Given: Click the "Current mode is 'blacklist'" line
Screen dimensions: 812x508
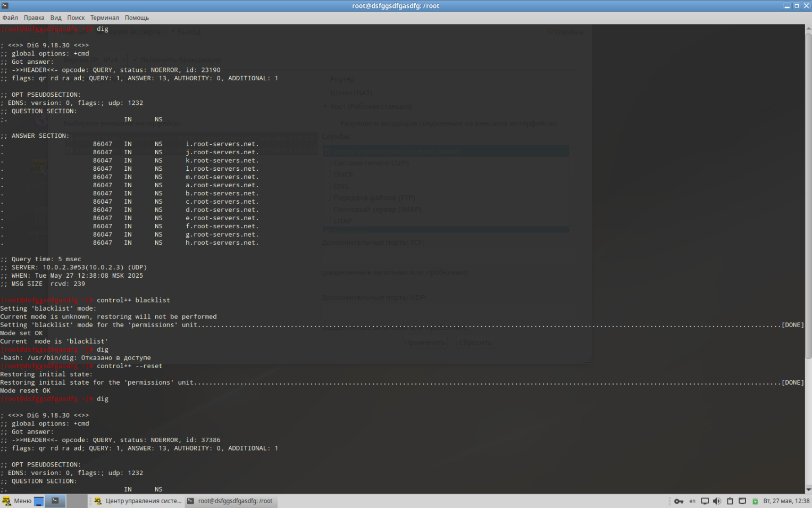Looking at the screenshot, I should [x=54, y=342].
